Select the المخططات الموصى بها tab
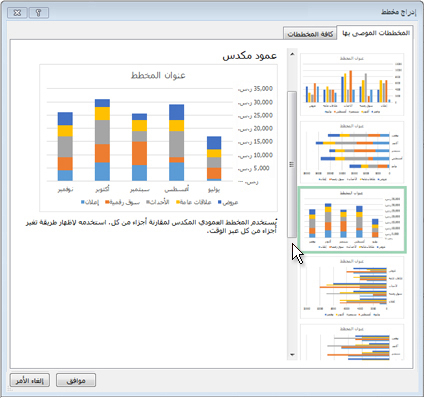The height and width of the screenshot is (398, 425). point(376,33)
